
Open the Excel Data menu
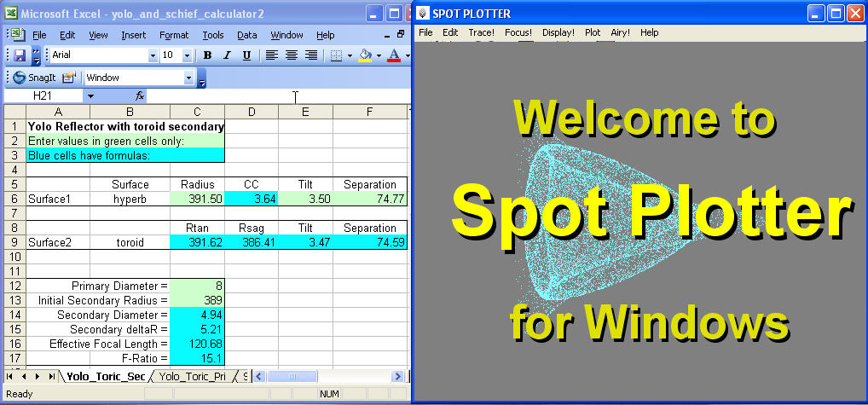tap(247, 35)
